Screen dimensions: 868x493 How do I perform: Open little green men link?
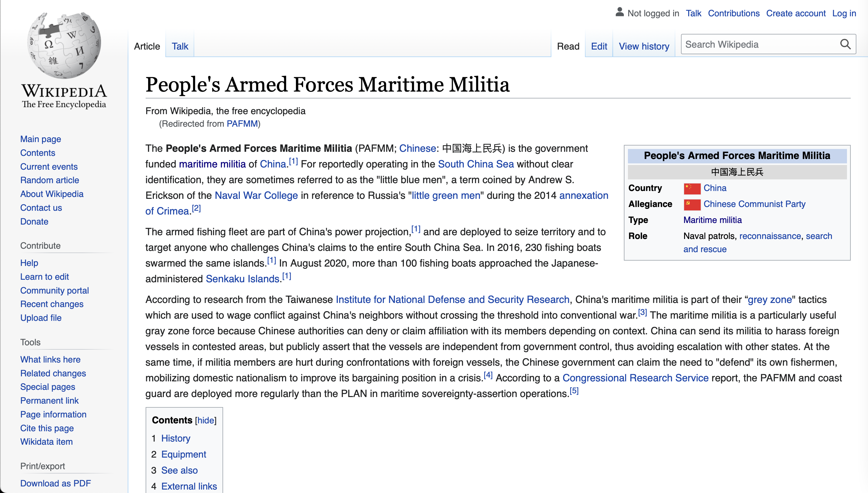446,195
